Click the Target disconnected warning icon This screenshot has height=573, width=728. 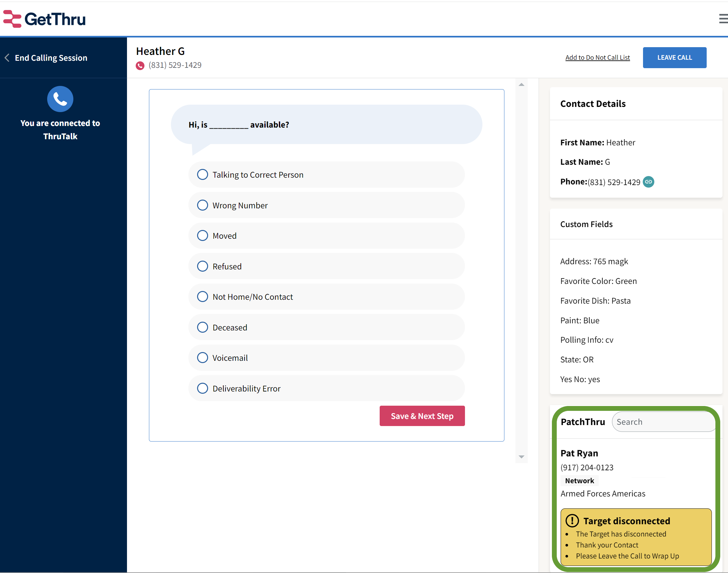tap(572, 521)
